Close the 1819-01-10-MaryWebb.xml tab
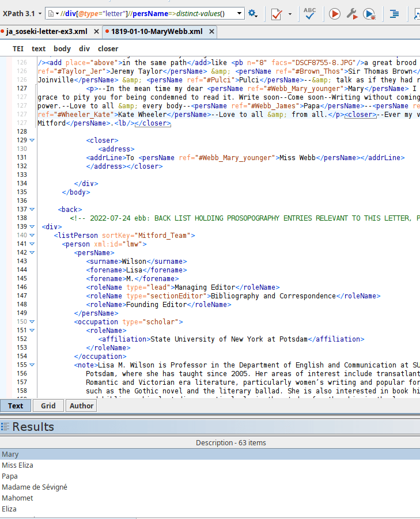The height and width of the screenshot is (519, 420). coord(211,32)
